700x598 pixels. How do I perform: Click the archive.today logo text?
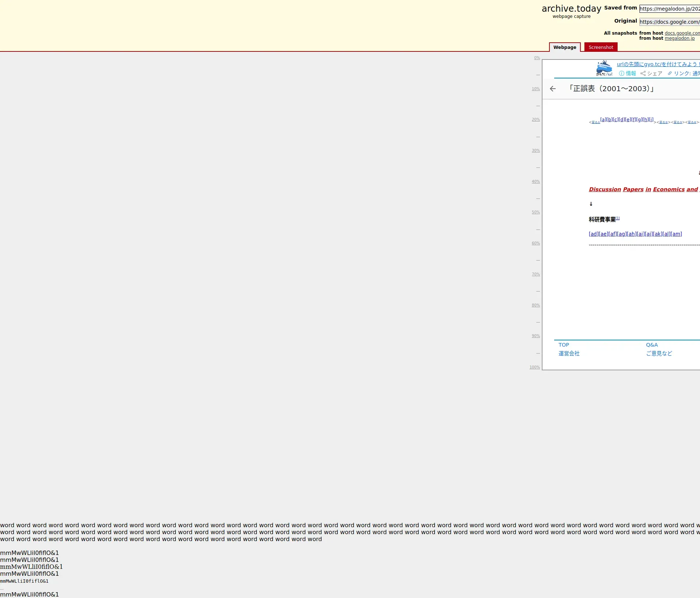[x=571, y=9]
